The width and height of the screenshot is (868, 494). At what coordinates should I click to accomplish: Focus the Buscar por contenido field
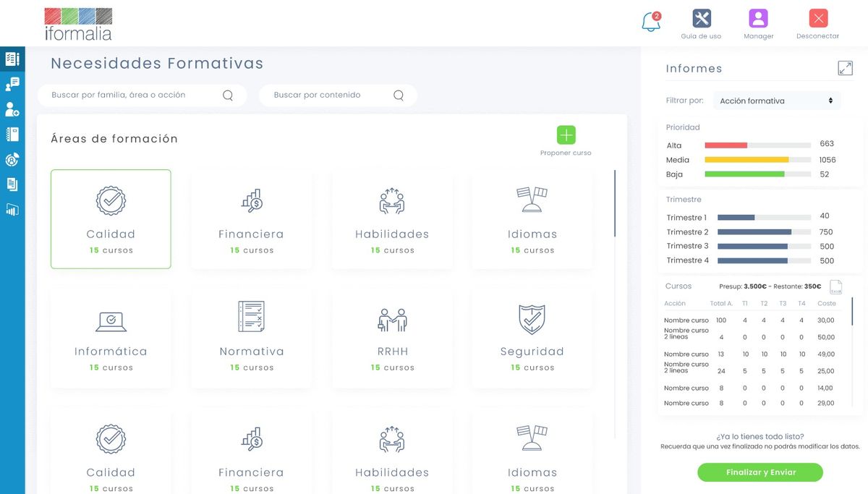pos(338,95)
